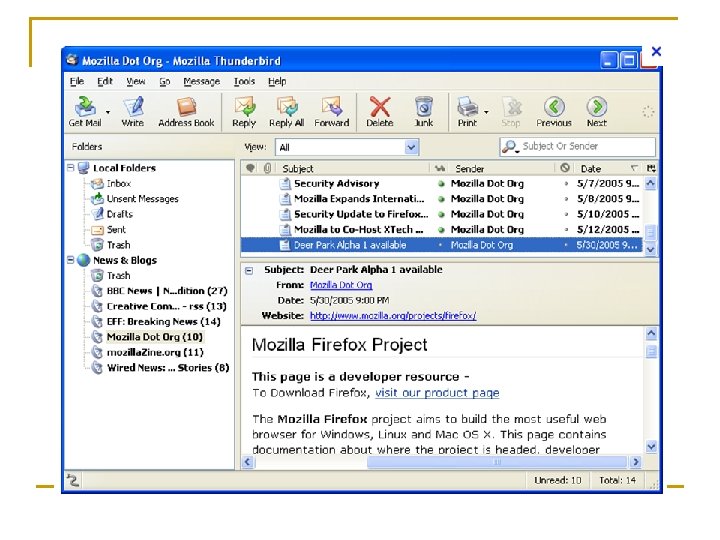Toggle read dot for Security Update message
The height and width of the screenshot is (540, 720).
click(x=441, y=214)
